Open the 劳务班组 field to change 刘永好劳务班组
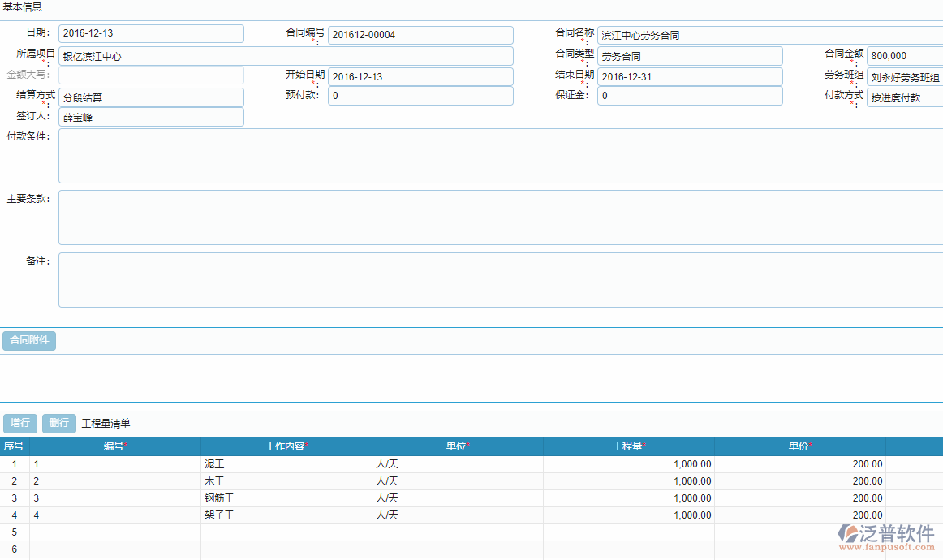943x560 pixels. (904, 76)
